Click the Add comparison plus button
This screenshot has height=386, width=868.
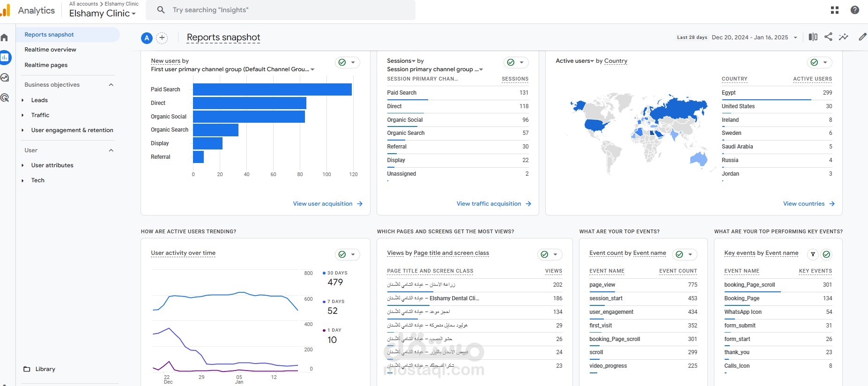[162, 38]
